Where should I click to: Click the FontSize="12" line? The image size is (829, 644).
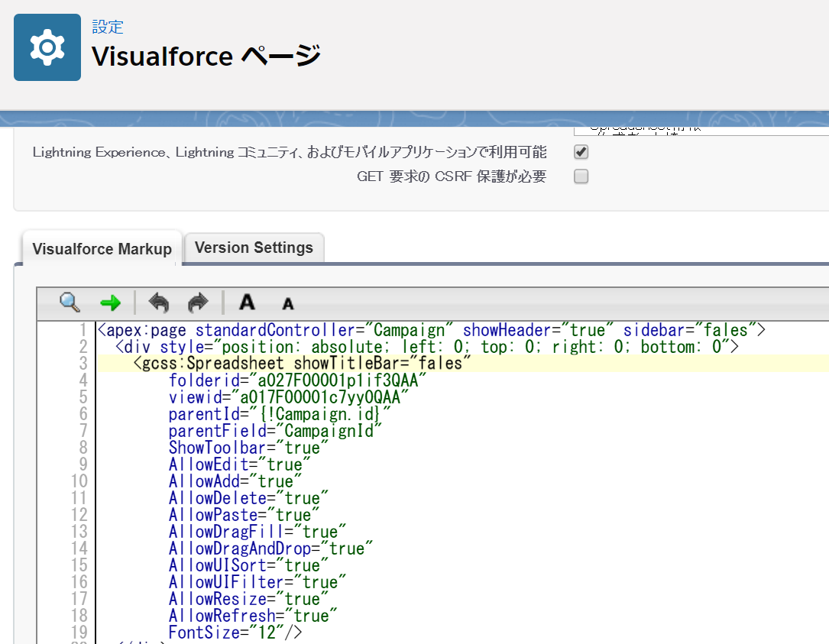tap(235, 633)
